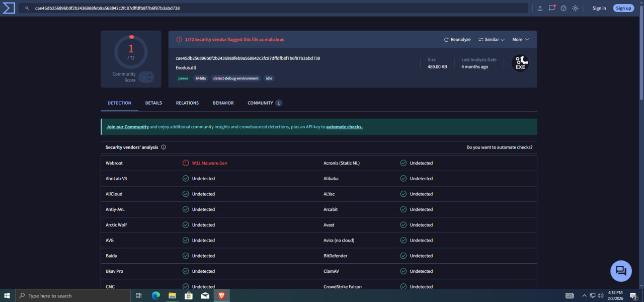Image resolution: width=644 pixels, height=302 pixels.
Task: Switch to the Detection tab
Action: click(x=119, y=103)
